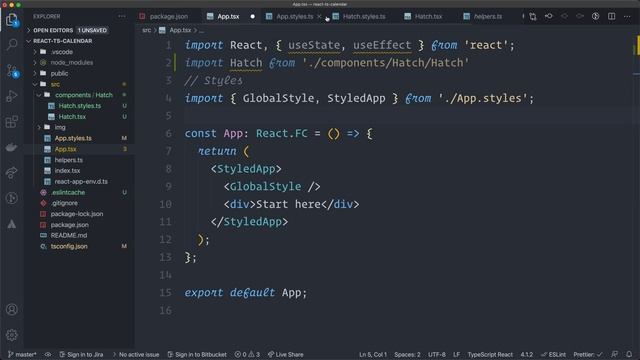Switch to the App.styles.ts tab
Viewport: 640px width, 360px height.
pos(294,17)
